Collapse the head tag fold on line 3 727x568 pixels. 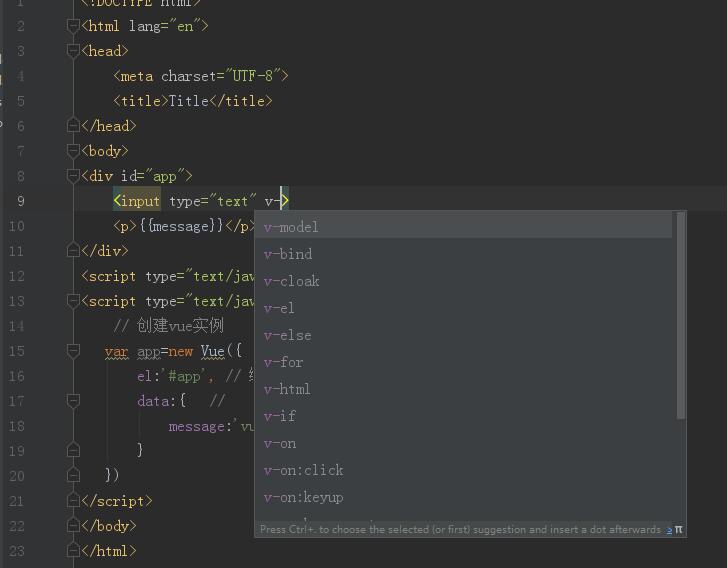[73, 51]
